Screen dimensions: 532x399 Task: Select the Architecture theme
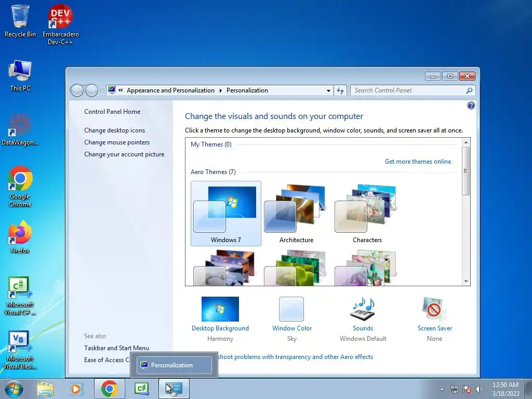(x=296, y=214)
